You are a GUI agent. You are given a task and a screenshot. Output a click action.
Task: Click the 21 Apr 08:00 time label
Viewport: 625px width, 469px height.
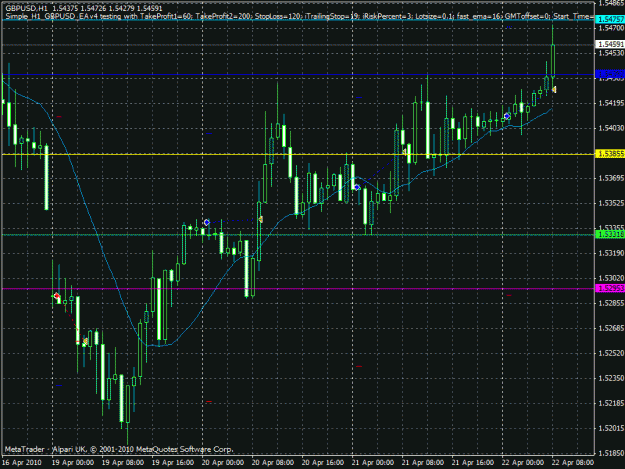point(423,463)
